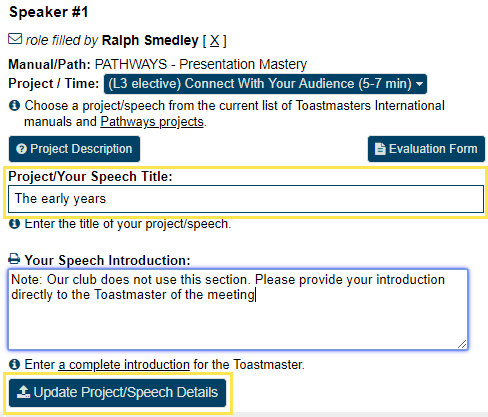Click the upload icon on Update Project/Speech Details
The width and height of the screenshot is (488, 417).
pyautogui.click(x=23, y=392)
